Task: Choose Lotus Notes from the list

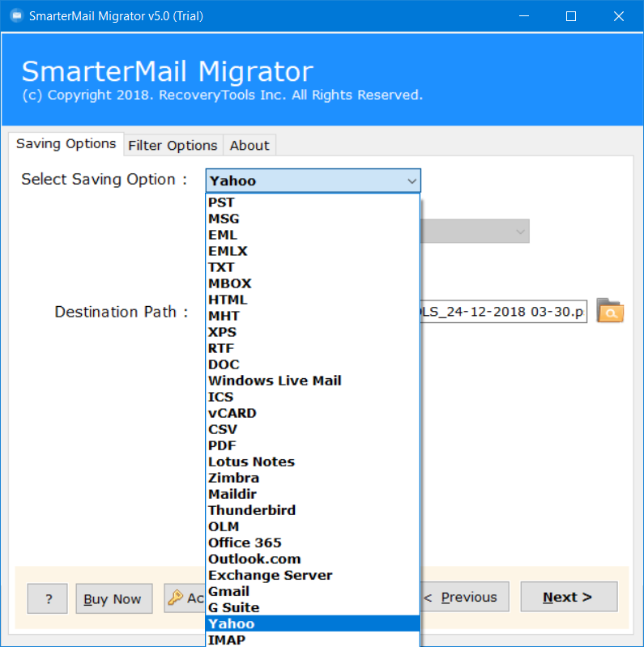Action: point(313,462)
